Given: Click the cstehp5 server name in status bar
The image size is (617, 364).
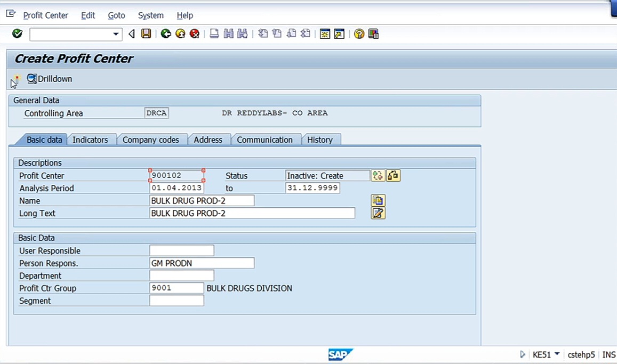Looking at the screenshot, I should [581, 354].
